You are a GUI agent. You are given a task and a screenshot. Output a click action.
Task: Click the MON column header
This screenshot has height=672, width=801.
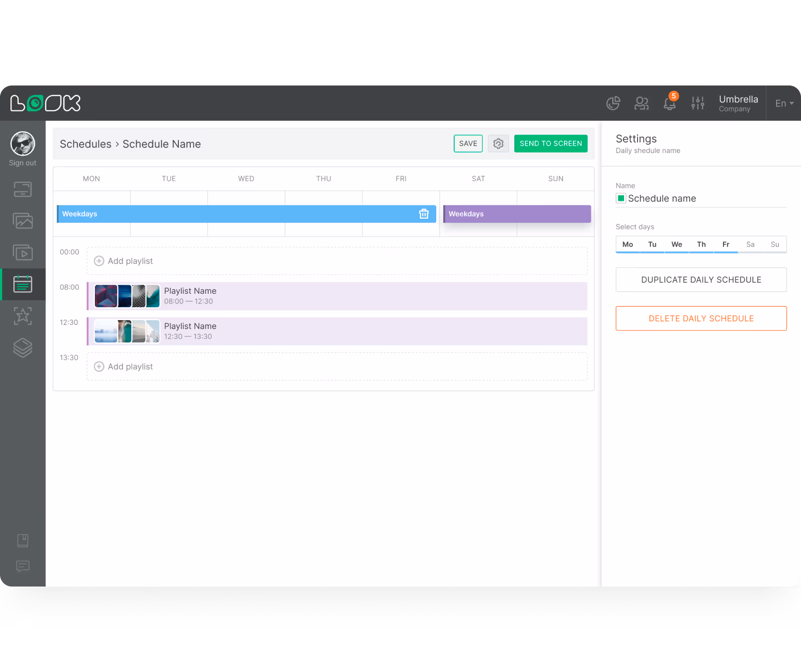click(91, 179)
